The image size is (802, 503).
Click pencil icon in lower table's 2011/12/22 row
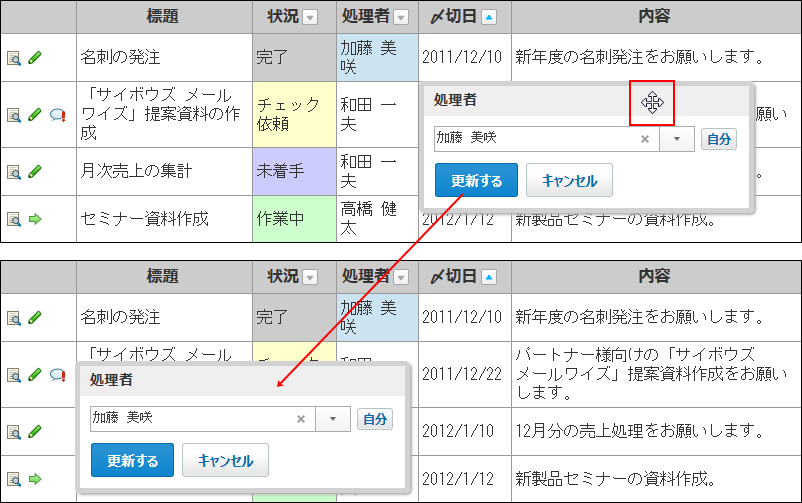click(35, 375)
